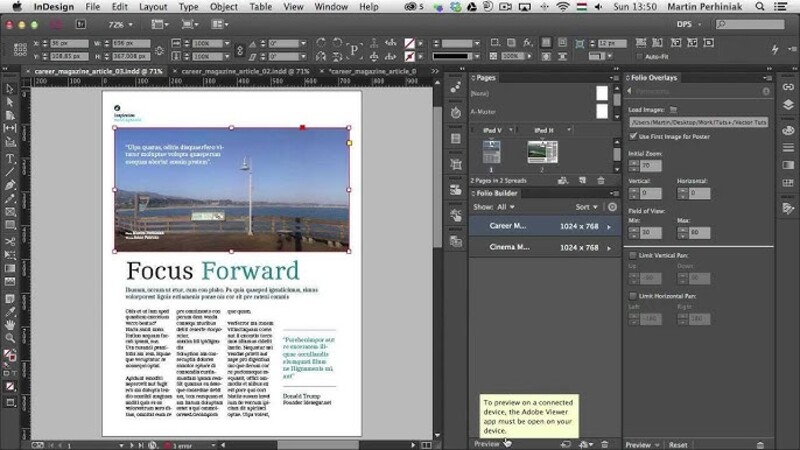
Task: Open the File menu
Action: pos(92,7)
